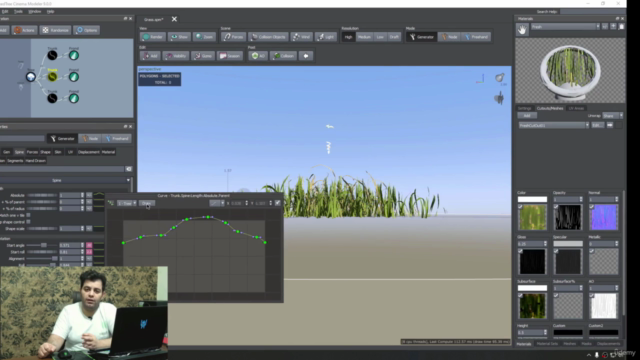Click the Opacity value stepper

581,199
